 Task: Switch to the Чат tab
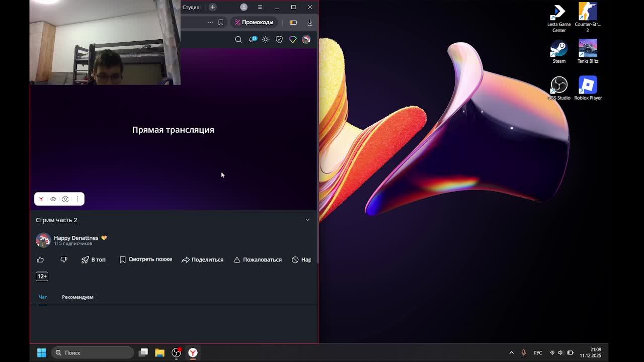tap(43, 297)
